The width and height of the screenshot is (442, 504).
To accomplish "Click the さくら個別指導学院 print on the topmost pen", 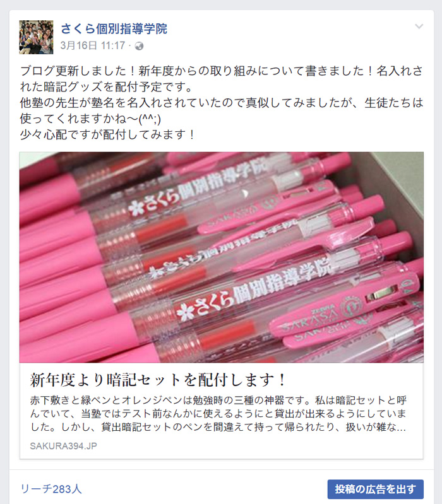I will [198, 187].
